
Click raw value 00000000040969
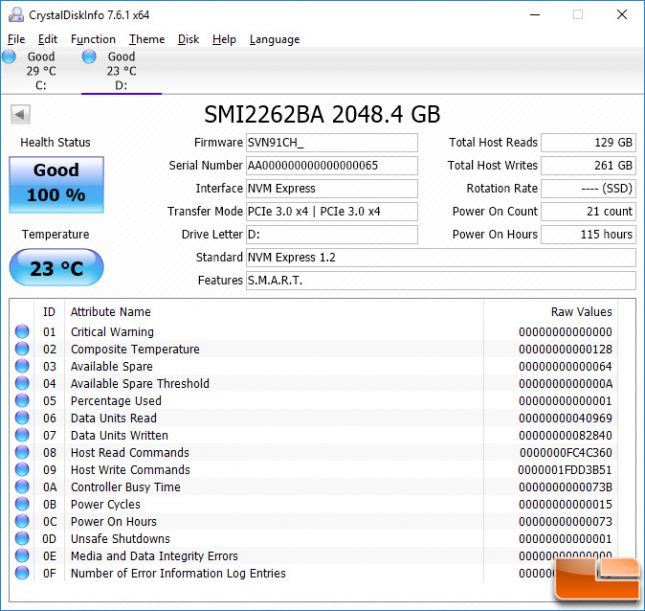tap(565, 418)
